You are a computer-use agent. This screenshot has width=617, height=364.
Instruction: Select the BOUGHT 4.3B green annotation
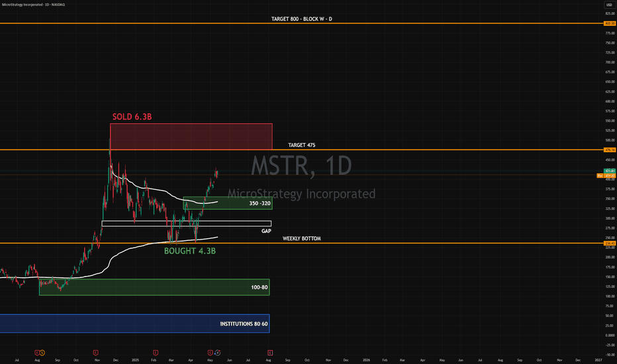tap(190, 251)
